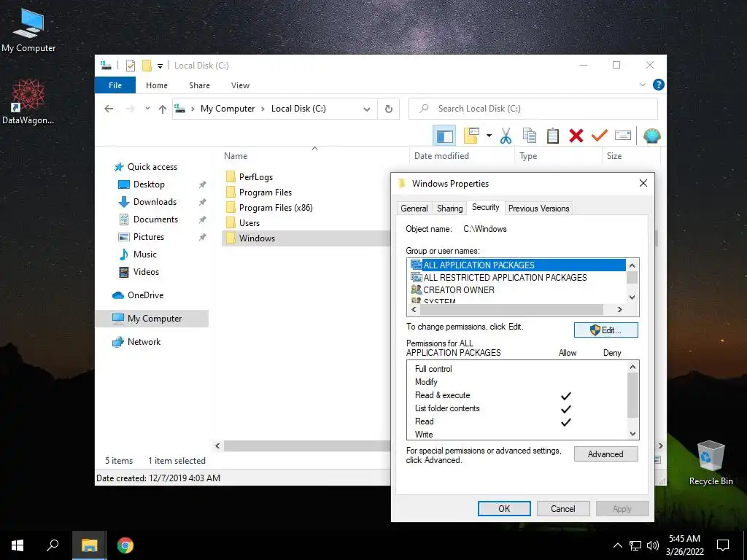Image resolution: width=747 pixels, height=560 pixels.
Task: Expand the address bar history dropdown
Action: coord(367,109)
